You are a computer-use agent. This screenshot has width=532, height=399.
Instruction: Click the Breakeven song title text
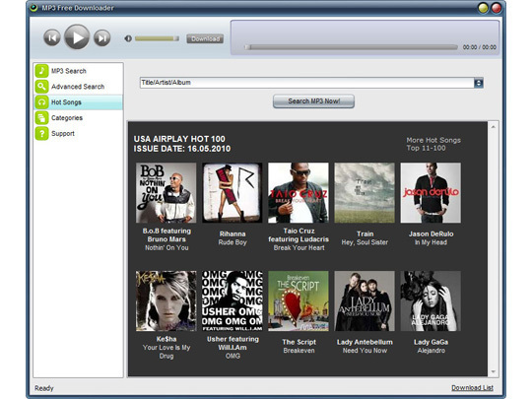tap(299, 351)
